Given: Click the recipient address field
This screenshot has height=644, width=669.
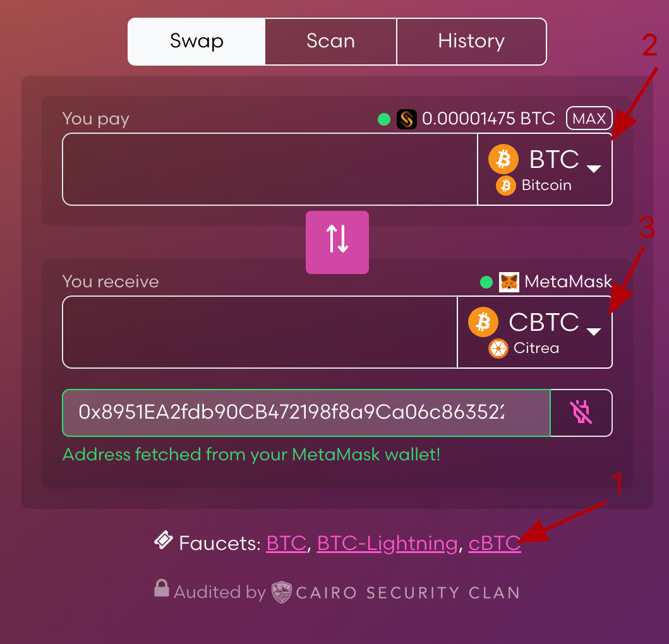Looking at the screenshot, I should pyautogui.click(x=306, y=413).
